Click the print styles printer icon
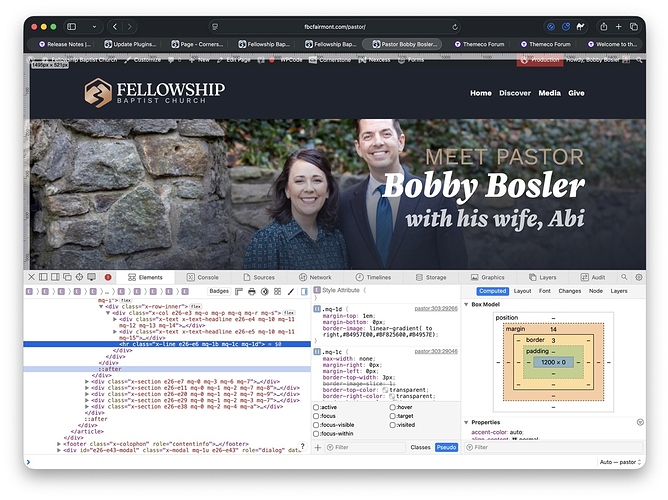 [x=251, y=291]
